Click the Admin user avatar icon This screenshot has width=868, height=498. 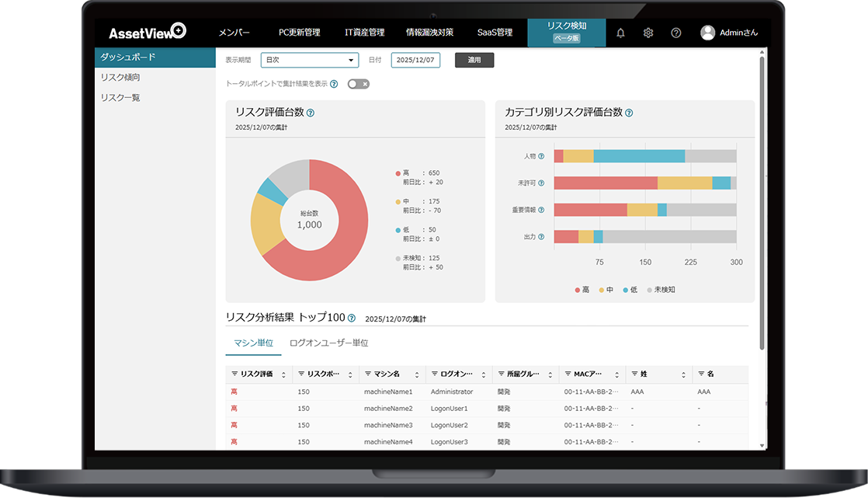pos(707,33)
